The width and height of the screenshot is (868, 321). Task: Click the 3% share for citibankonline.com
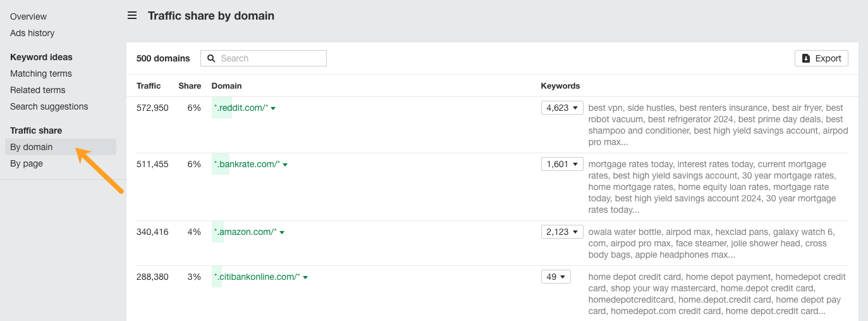(x=193, y=277)
